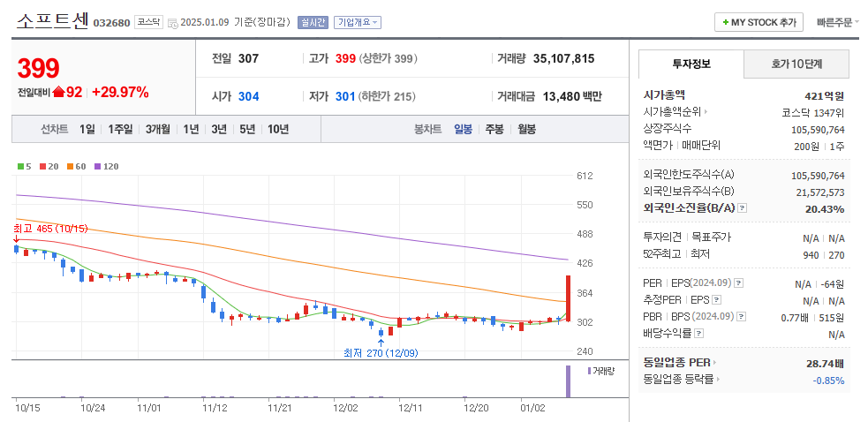This screenshot has height=422, width=868.
Task: Click the 시가총액순위 link
Action: pos(672,112)
